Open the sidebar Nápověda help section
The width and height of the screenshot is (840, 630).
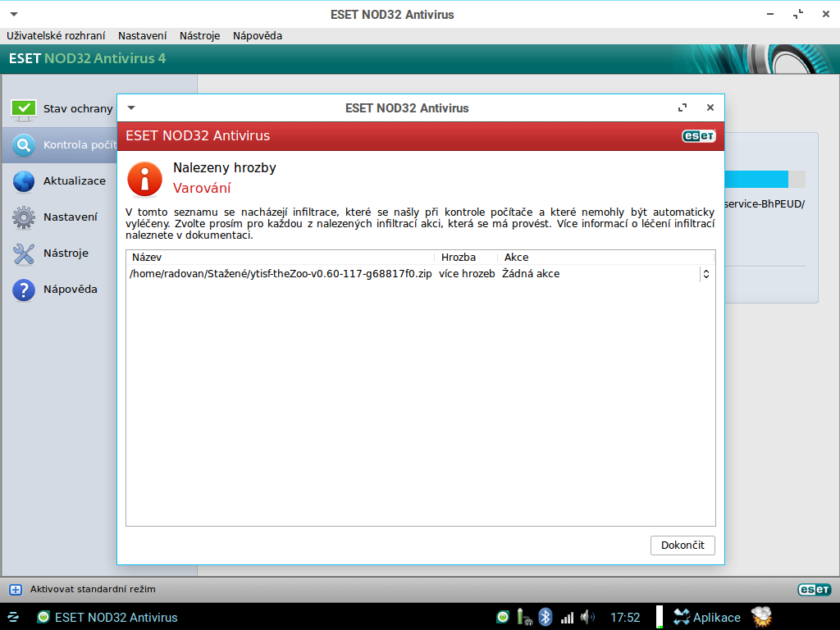(x=55, y=290)
